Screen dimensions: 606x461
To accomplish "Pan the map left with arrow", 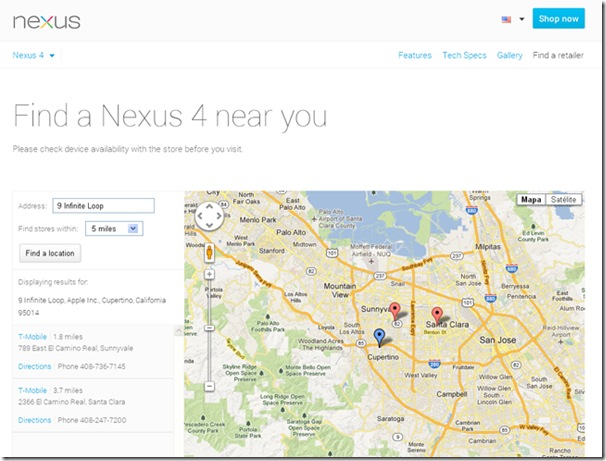I will pyautogui.click(x=200, y=216).
